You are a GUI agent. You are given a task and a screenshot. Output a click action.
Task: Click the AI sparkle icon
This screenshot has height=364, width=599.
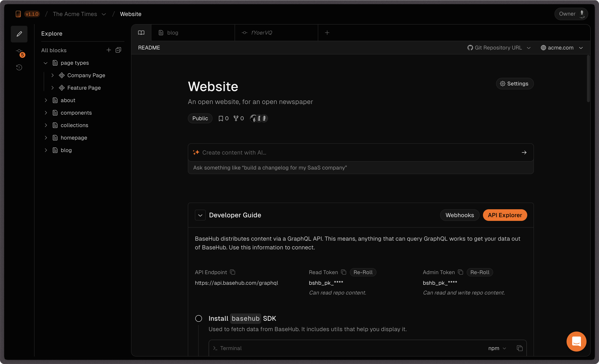pyautogui.click(x=196, y=152)
